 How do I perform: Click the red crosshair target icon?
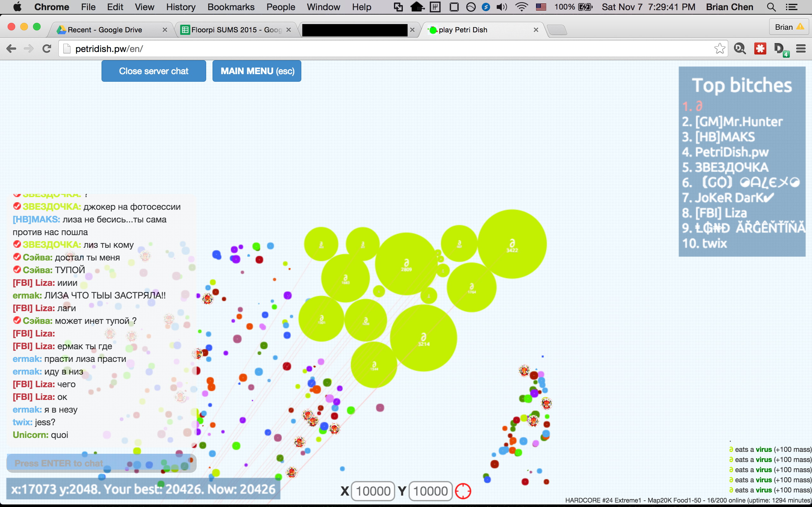463,491
